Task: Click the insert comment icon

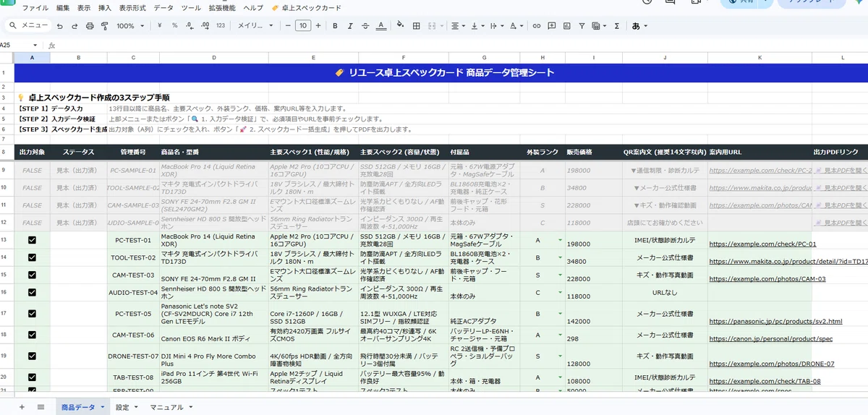Action: (x=551, y=25)
